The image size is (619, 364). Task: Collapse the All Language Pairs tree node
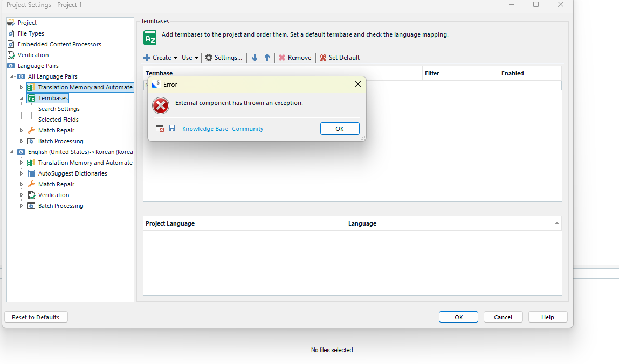[12, 76]
